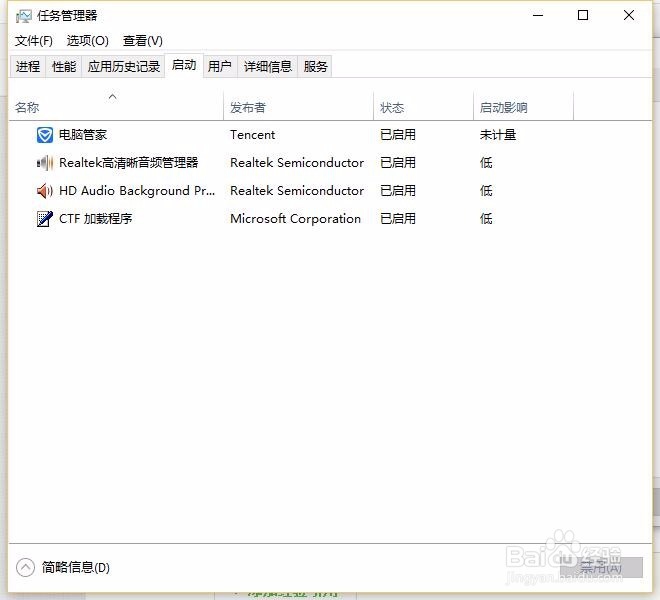
Task: Open the 选项(O) menu
Action: (x=88, y=41)
